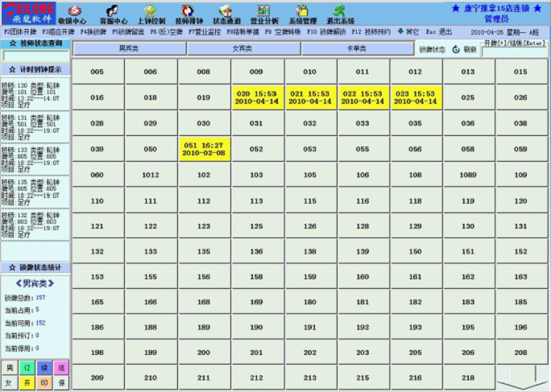The height and width of the screenshot is (392, 551).
Task: Click F8结账单据 shortcut button
Action: coord(242,31)
